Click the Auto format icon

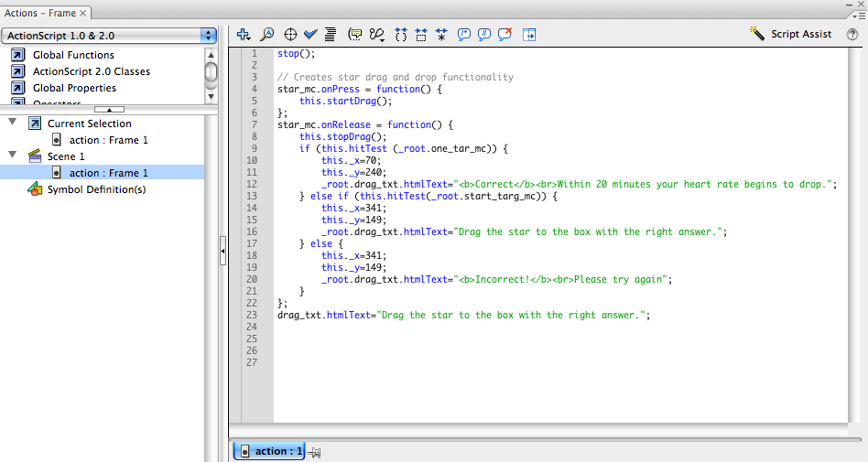(330, 34)
